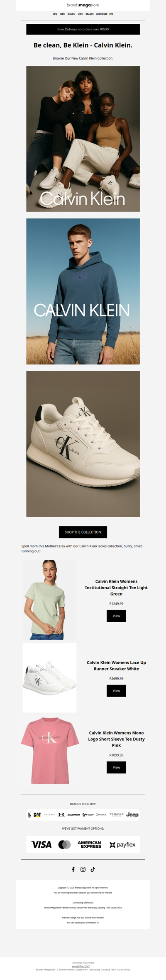This screenshot has width=166, height=980.
Task: View the Dusty Pink Mono Logo Tee
Action: click(116, 767)
